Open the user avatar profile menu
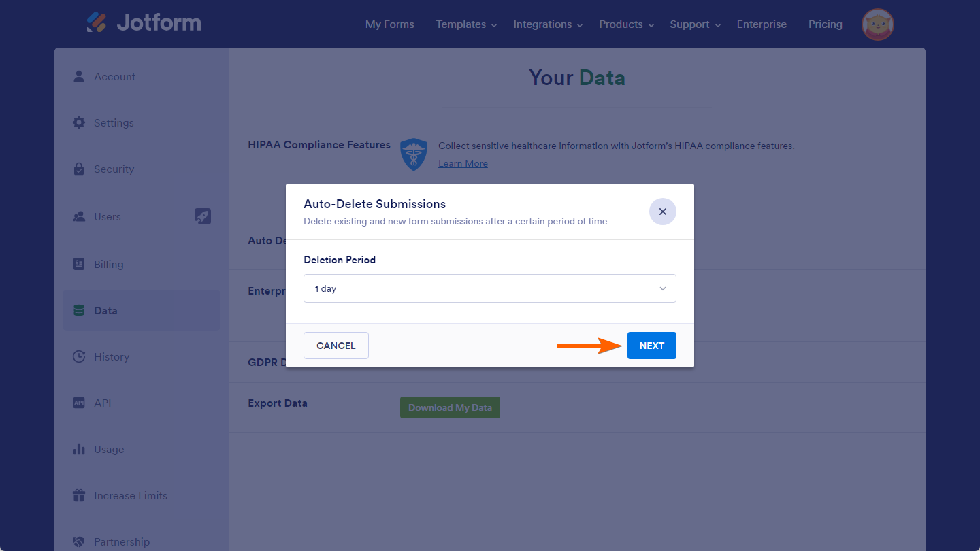 (878, 24)
